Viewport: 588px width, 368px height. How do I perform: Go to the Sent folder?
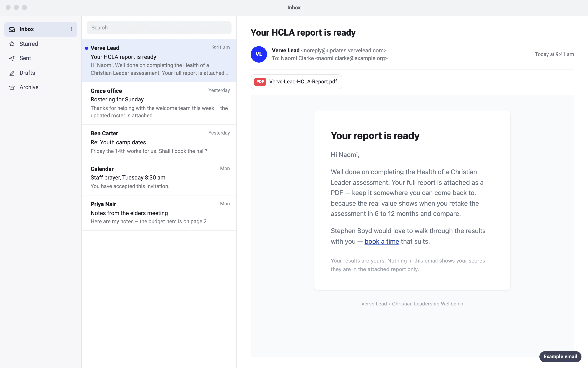click(41, 58)
